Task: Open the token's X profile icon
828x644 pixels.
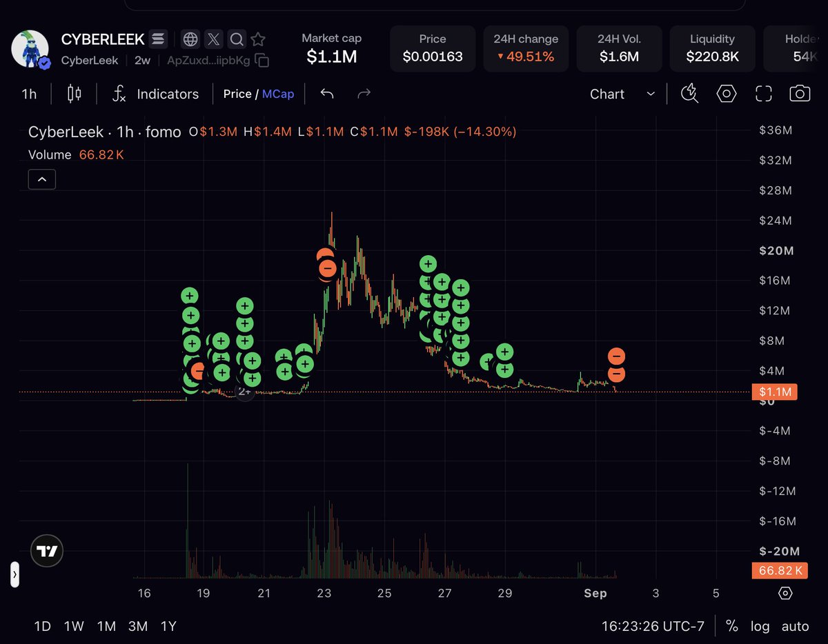Action: click(x=213, y=39)
